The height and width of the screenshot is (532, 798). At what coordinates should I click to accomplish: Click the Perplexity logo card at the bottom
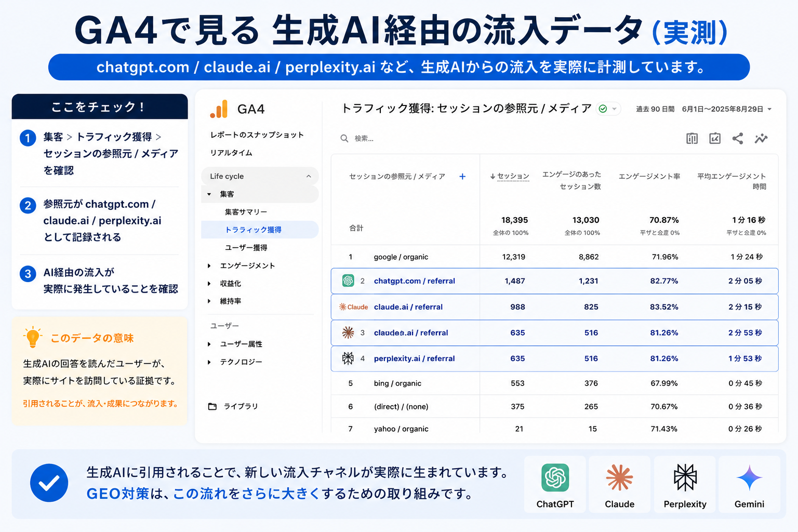click(685, 484)
